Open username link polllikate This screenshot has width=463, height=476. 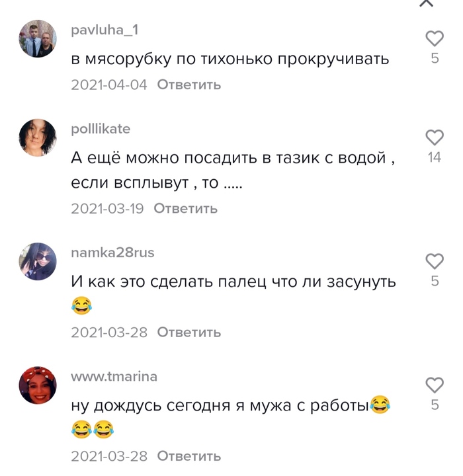101,130
